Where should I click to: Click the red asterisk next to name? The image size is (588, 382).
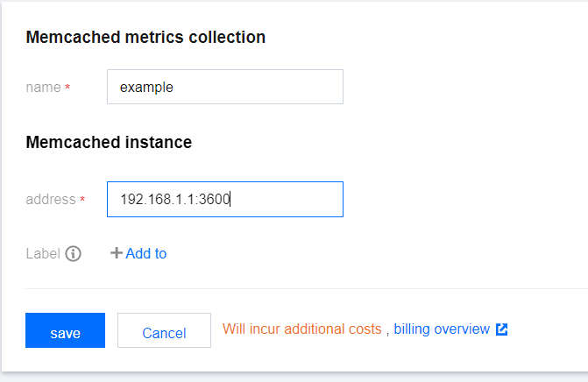point(67,88)
